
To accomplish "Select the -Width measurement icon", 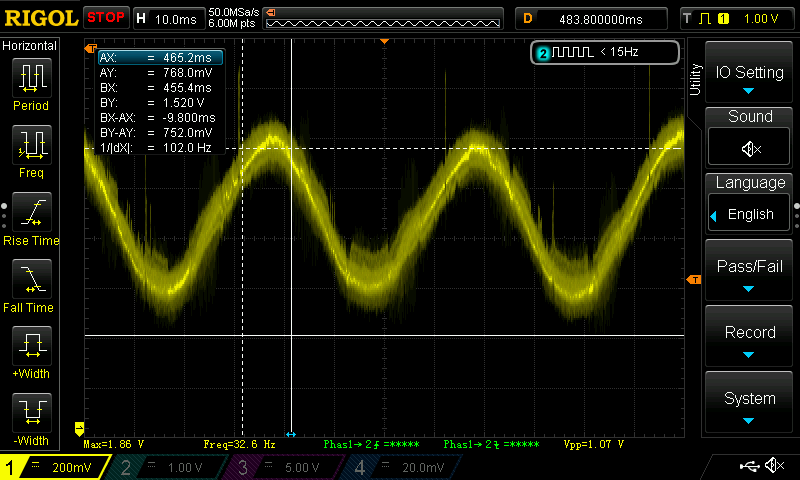I will coord(32,413).
